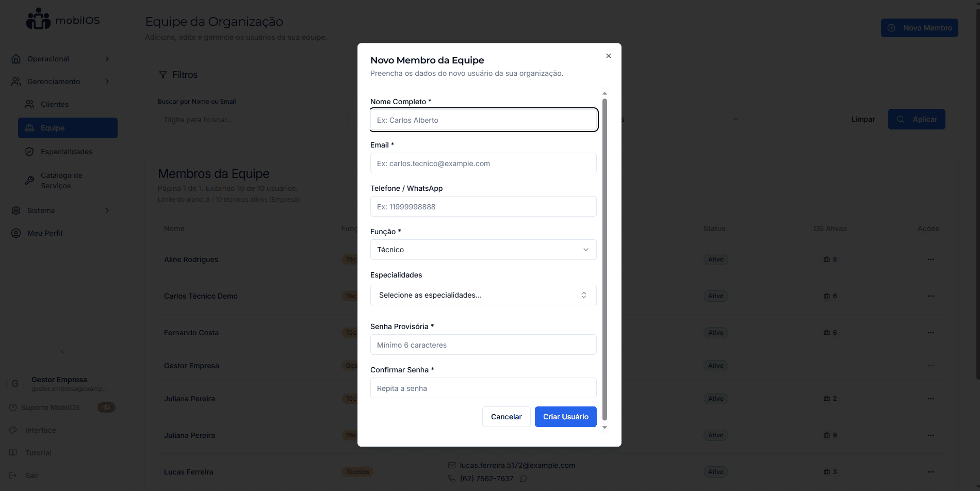
Task: Go to Clientes in the sidebar
Action: [54, 104]
